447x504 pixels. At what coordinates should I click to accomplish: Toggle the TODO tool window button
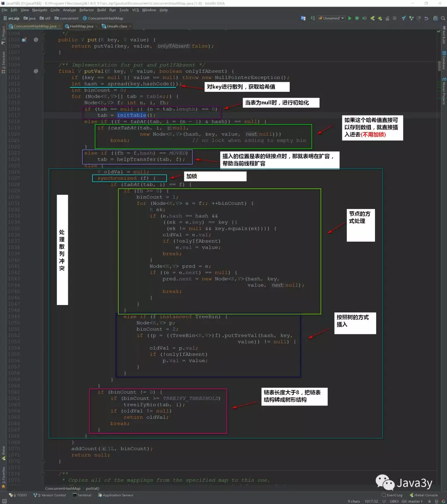[18, 495]
